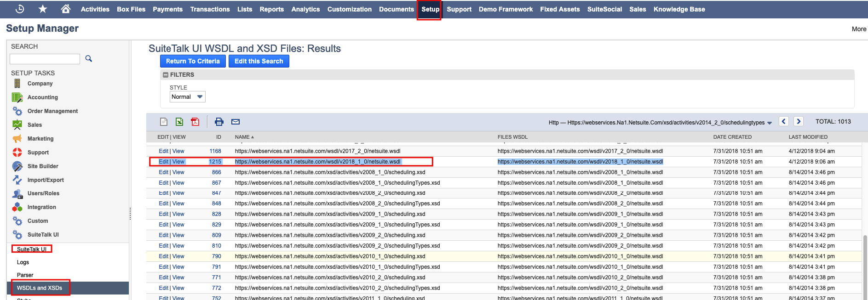Export results to Excel icon
This screenshot has height=300, width=868.
pyautogui.click(x=179, y=122)
